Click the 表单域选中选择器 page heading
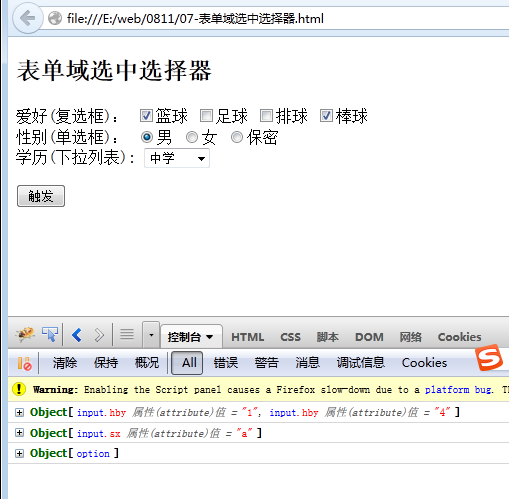The height and width of the screenshot is (499, 509). (x=114, y=70)
